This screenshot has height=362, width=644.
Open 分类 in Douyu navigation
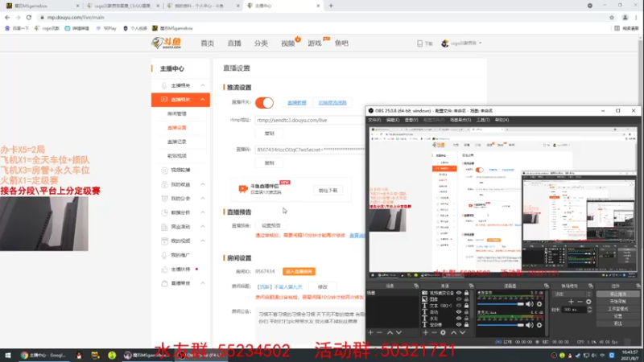point(261,43)
